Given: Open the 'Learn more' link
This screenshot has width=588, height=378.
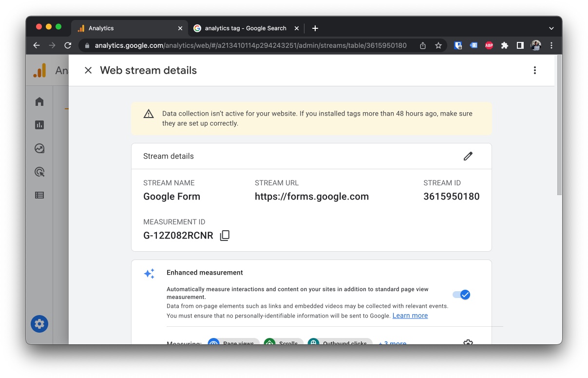Looking at the screenshot, I should click(x=410, y=316).
